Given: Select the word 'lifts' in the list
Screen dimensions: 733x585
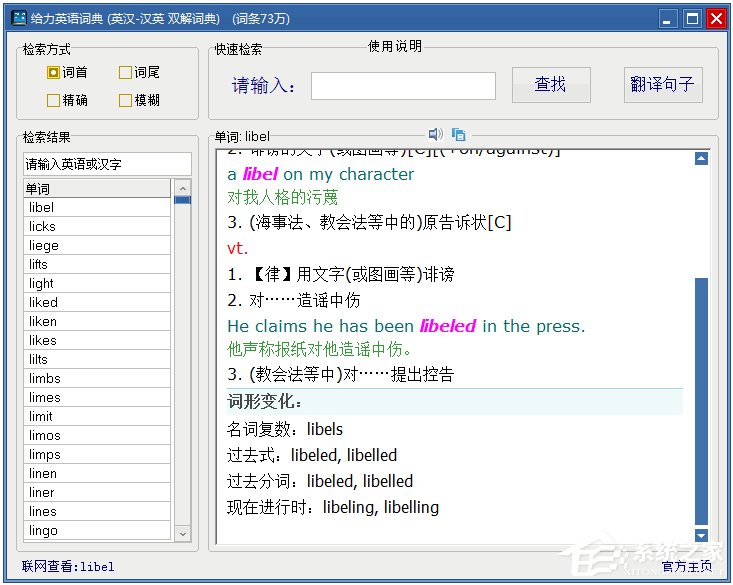Looking at the screenshot, I should [97, 264].
